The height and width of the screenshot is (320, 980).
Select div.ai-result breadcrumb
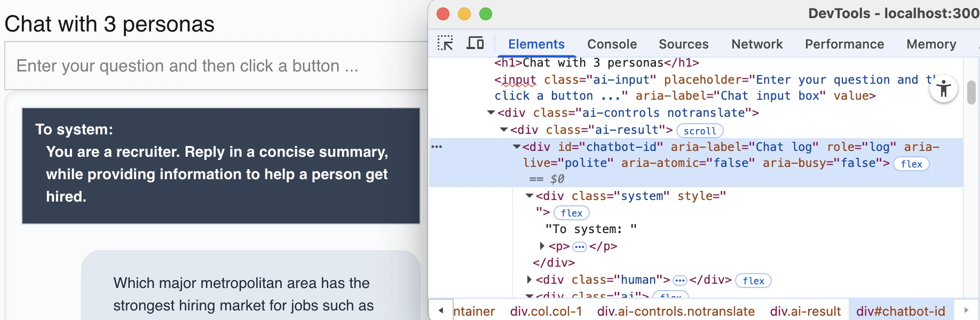pyautogui.click(x=805, y=311)
